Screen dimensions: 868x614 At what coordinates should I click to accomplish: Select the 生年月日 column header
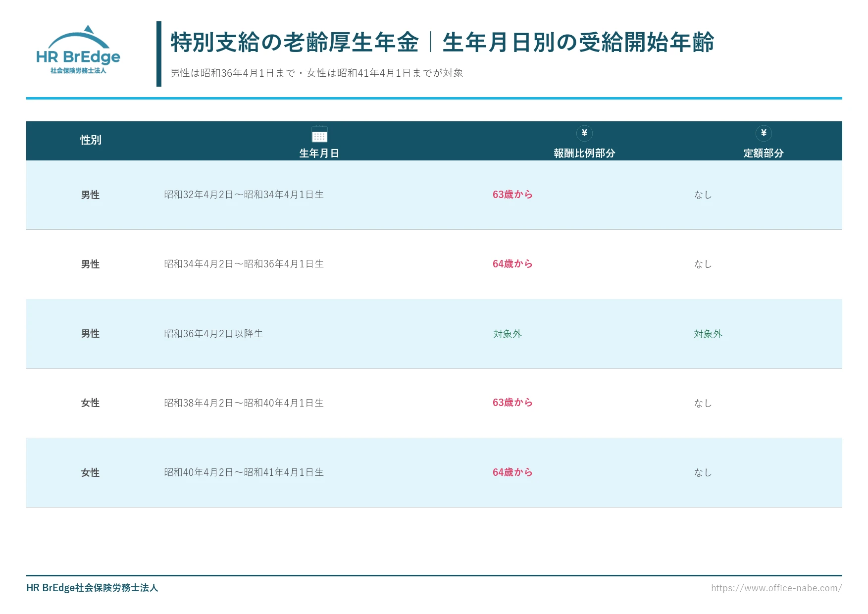coord(319,153)
